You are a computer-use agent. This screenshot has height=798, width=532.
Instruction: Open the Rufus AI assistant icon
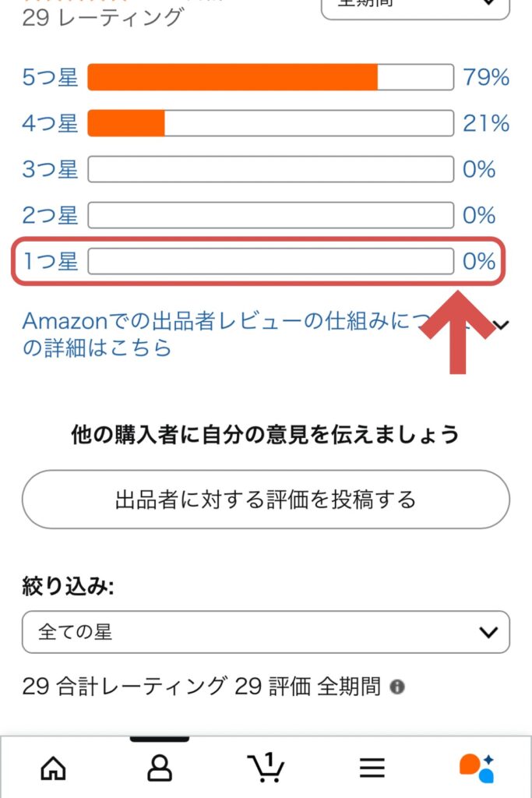coord(477,768)
